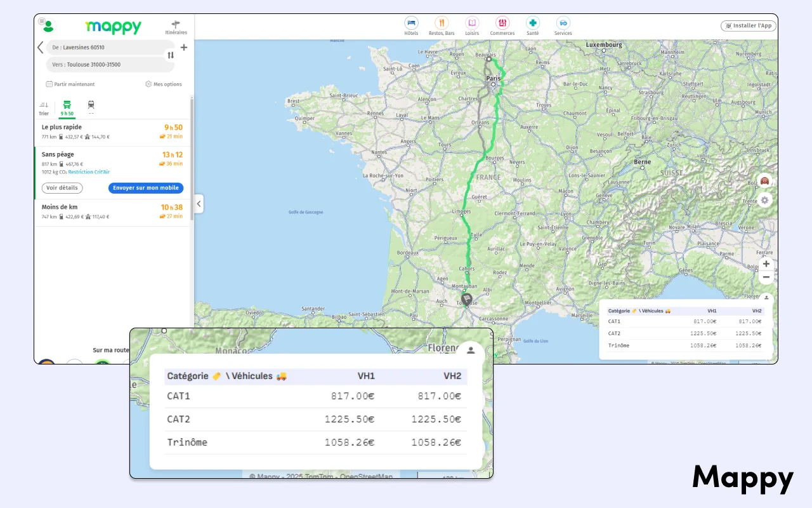This screenshot has width=812, height=508.
Task: Open the Trier sort icon
Action: point(44,109)
